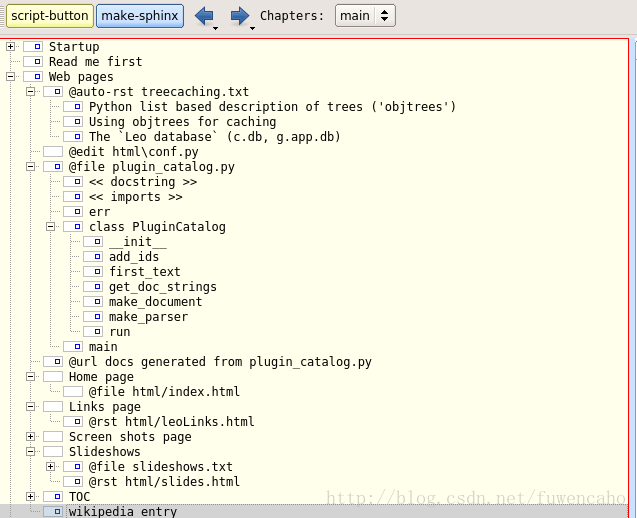Expand the Screen shots page node

30,436
